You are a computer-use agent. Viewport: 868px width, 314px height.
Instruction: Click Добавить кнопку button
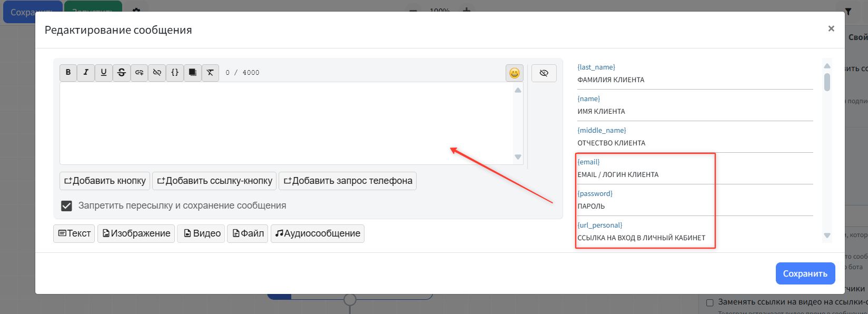105,181
